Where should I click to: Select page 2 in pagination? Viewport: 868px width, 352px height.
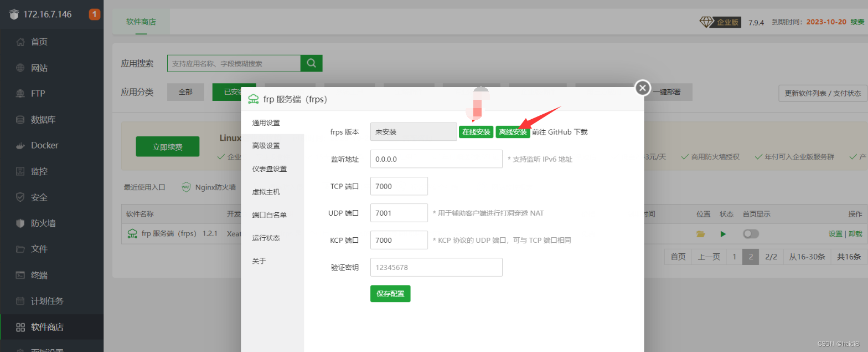(751, 257)
